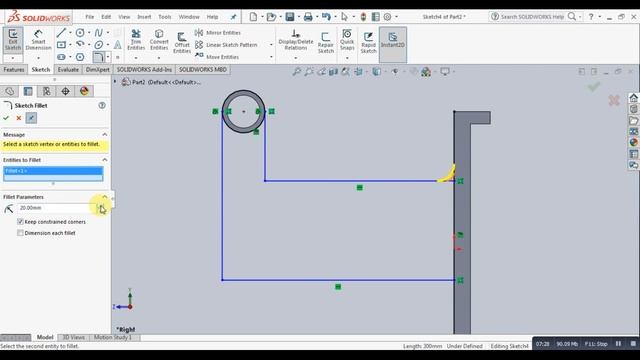Select the Sketch Text tool

(x=118, y=44)
